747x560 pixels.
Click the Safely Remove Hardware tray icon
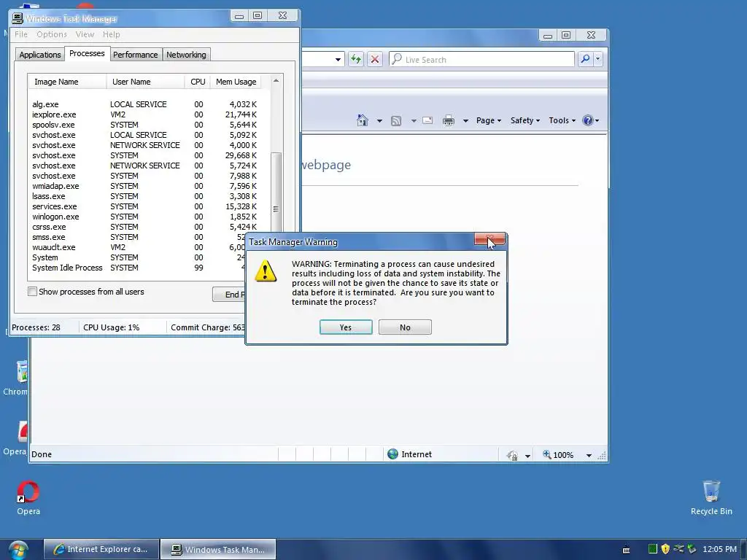tap(692, 549)
